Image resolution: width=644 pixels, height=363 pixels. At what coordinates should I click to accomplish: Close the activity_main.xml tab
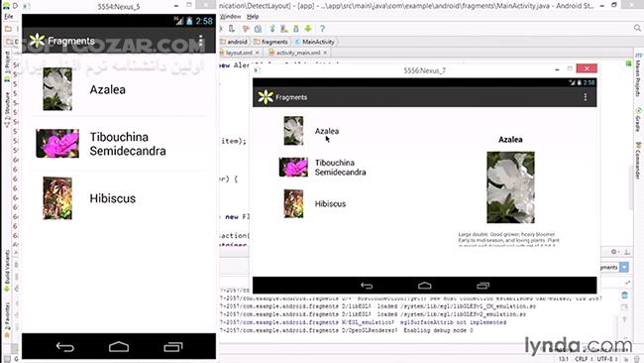coord(325,53)
